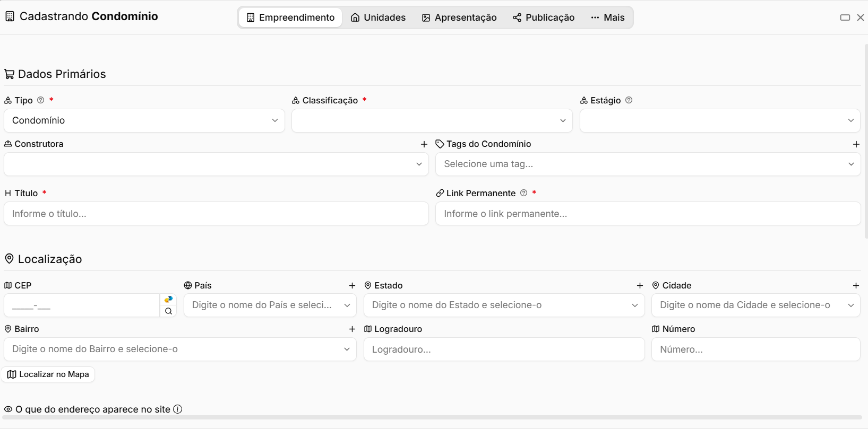This screenshot has width=868, height=429.
Task: Focus the Título input field
Action: pyautogui.click(x=216, y=214)
